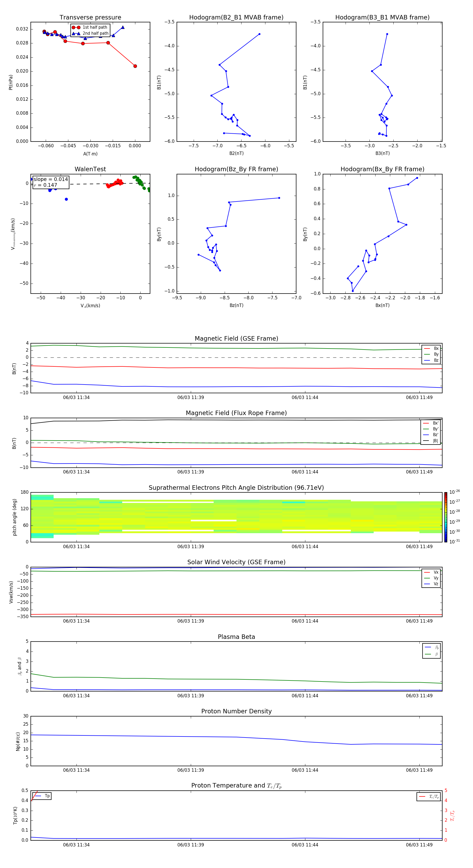Click the Vy entry in velocity legend

[x=431, y=578]
